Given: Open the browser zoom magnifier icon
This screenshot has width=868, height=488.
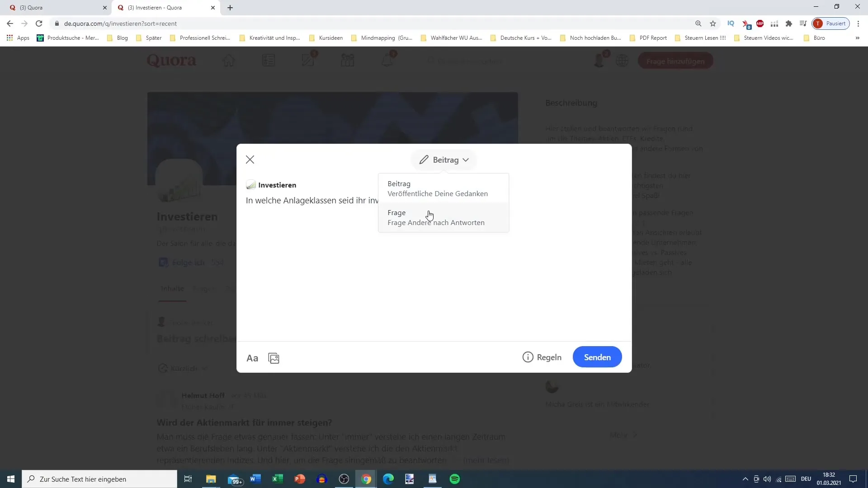Looking at the screenshot, I should point(698,23).
